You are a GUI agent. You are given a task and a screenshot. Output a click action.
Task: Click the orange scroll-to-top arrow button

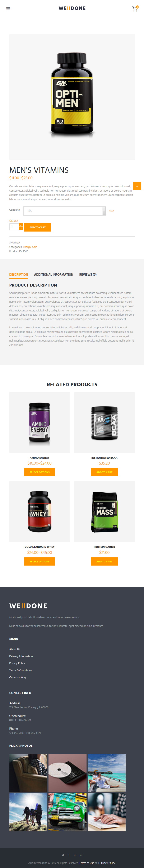tap(137, 186)
